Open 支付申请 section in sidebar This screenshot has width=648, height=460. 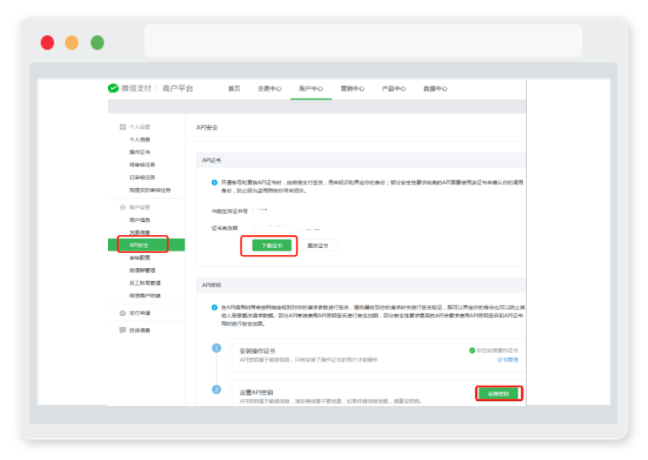click(x=140, y=313)
